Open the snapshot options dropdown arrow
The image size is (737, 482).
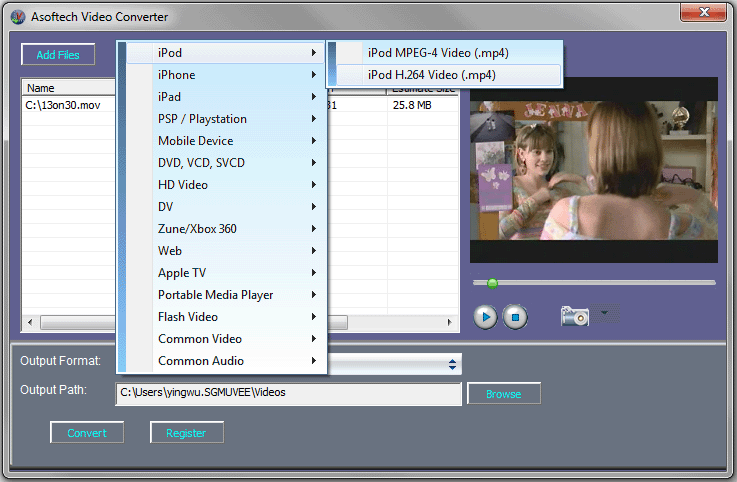tap(604, 313)
